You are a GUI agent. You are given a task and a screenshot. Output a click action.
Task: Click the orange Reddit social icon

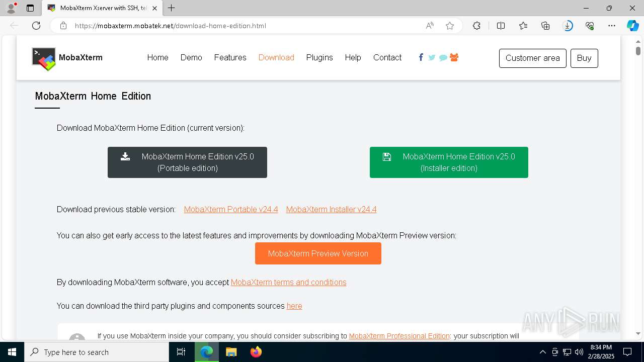[454, 57]
